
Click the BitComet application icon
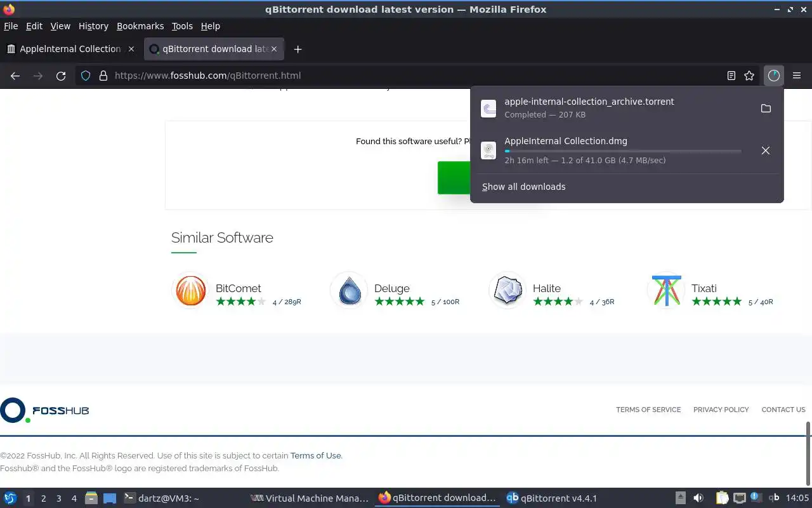pos(190,291)
